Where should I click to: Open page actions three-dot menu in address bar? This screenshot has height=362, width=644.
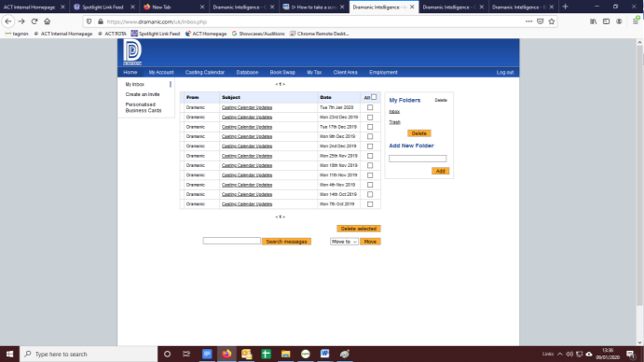point(529,21)
